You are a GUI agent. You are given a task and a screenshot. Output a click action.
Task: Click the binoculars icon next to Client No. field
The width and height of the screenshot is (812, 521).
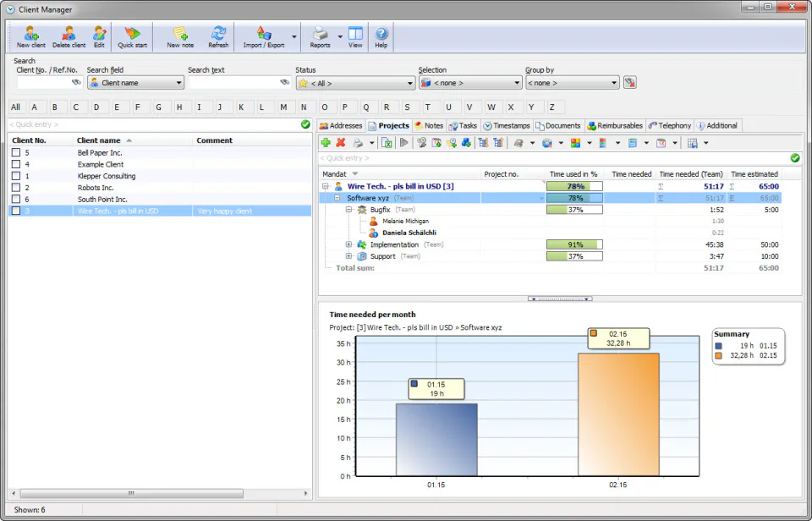[x=76, y=82]
